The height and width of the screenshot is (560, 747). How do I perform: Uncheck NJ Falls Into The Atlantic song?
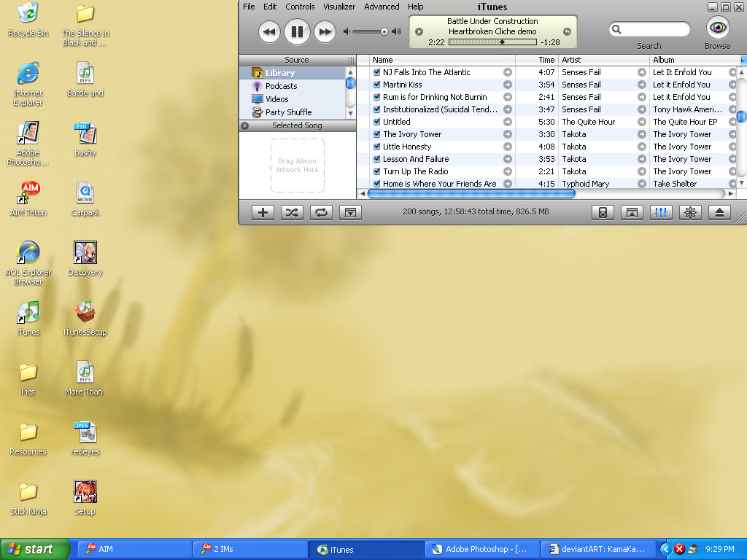tap(377, 72)
